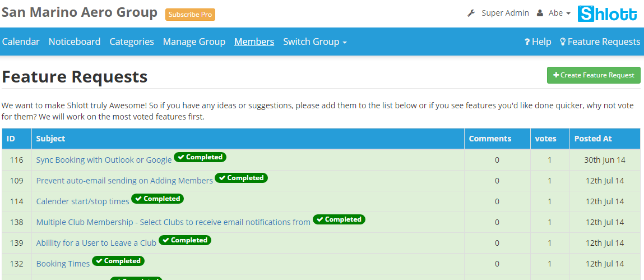Select the Members nav item

(254, 42)
